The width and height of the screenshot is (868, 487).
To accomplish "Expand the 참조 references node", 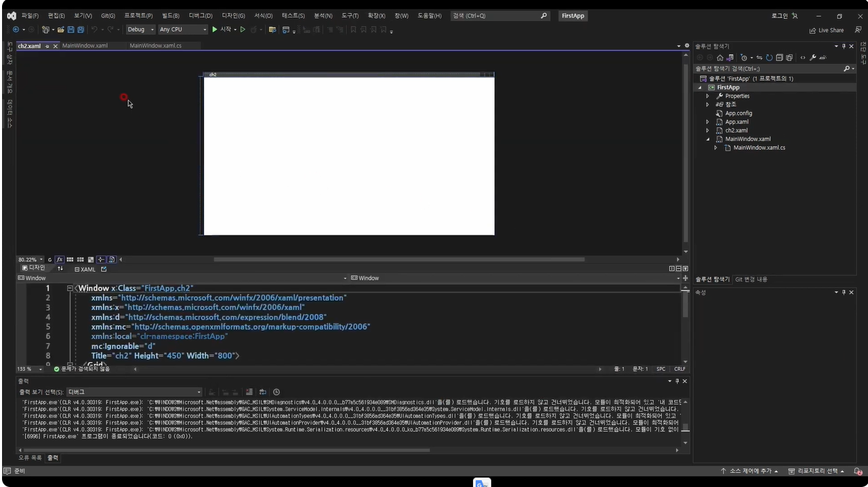I will coord(707,104).
